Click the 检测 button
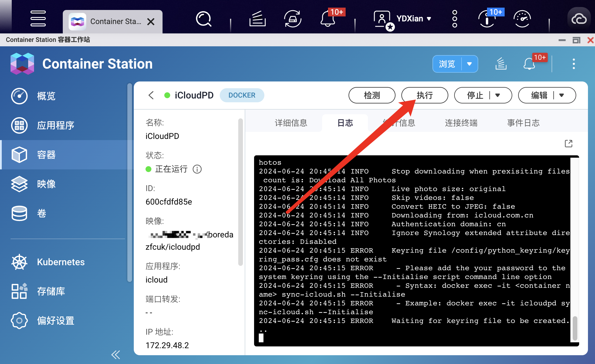Viewport: 595px width, 364px height. [x=372, y=95]
